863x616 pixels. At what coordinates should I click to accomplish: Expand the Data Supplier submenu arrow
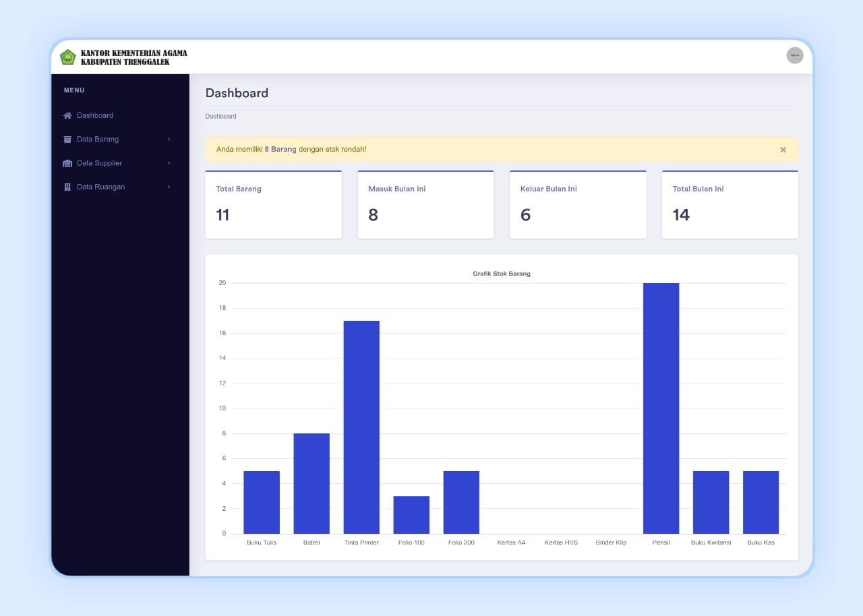[169, 163]
